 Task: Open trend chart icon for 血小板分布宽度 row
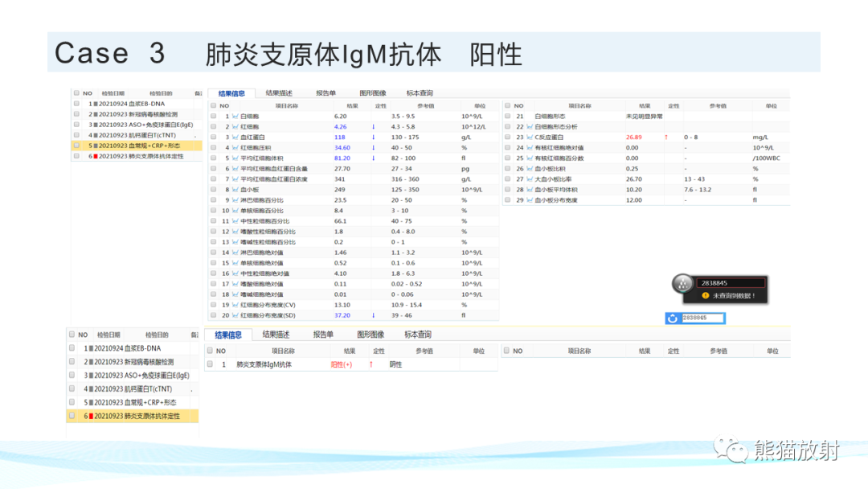(530, 200)
